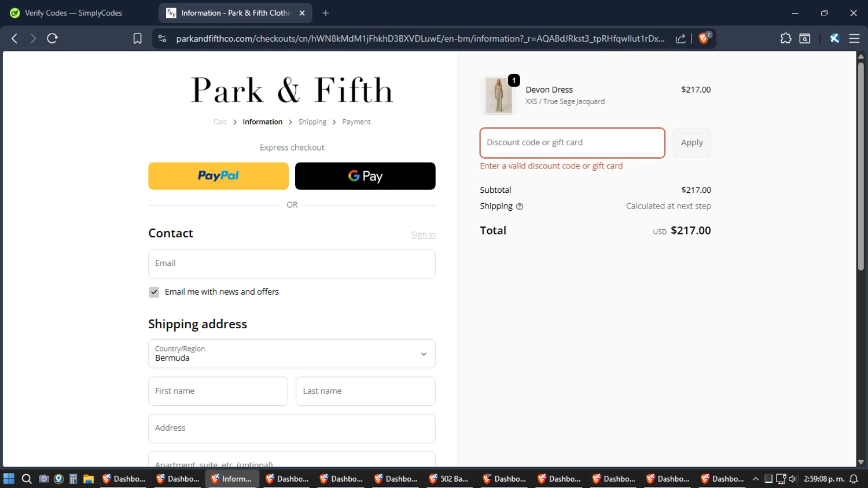Click the share page icon in the address bar
Viewport: 868px width, 488px height.
point(681,38)
